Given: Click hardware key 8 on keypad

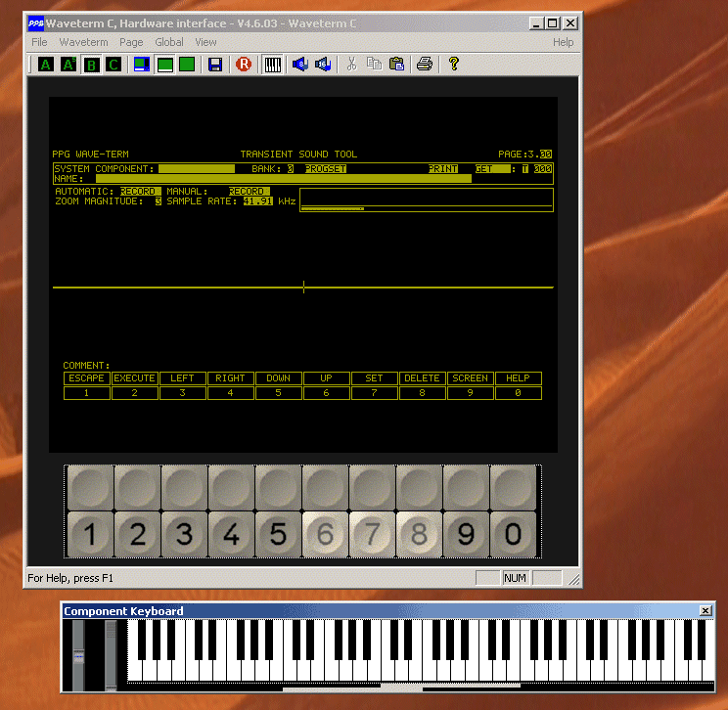Looking at the screenshot, I should point(419,534).
